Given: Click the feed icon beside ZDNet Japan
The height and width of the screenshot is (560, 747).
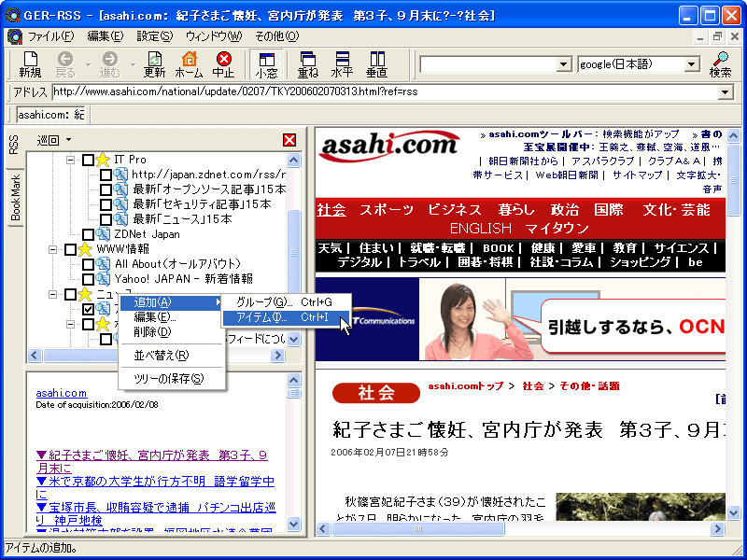Looking at the screenshot, I should click(x=103, y=234).
